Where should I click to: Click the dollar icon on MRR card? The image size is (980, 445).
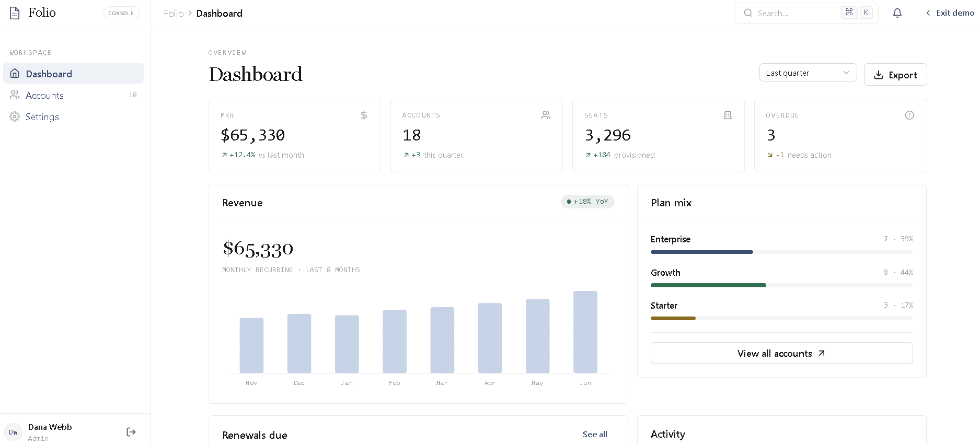coord(364,115)
